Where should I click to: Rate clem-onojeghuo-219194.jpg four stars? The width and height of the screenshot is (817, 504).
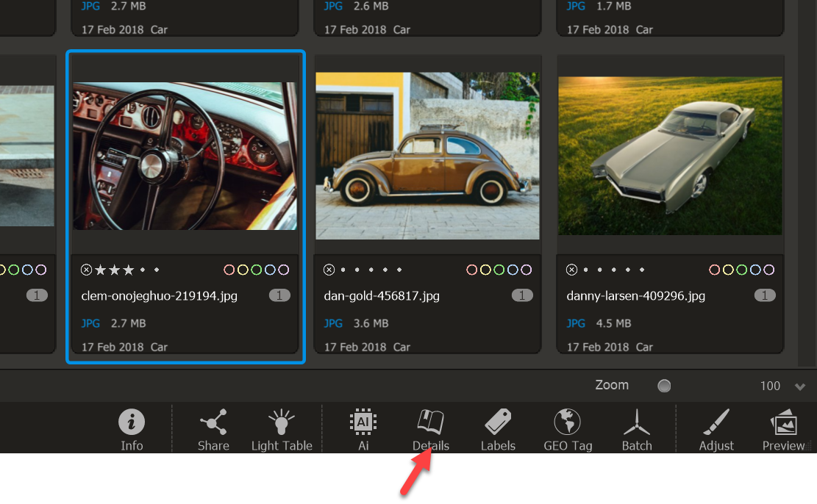tap(142, 270)
